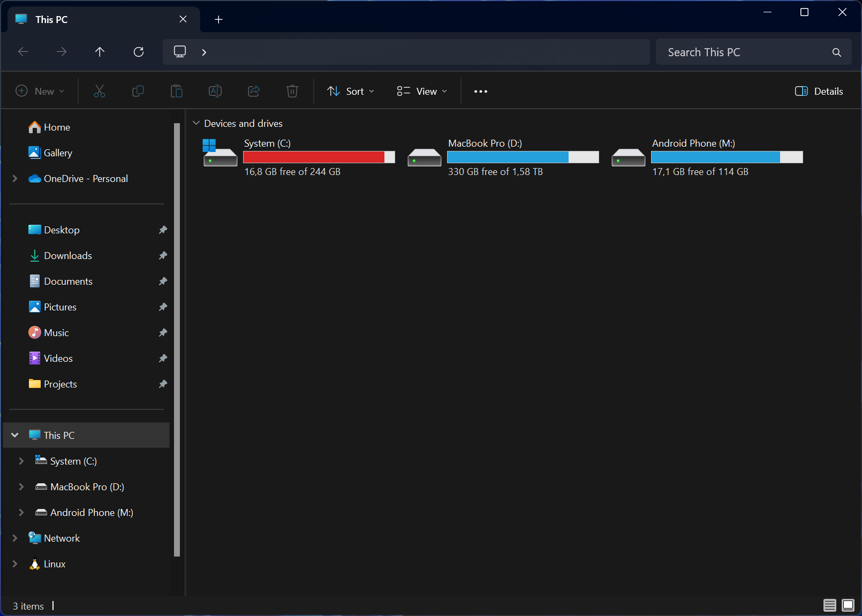The image size is (862, 616).
Task: Click the navigation pane scrollbar
Action: tap(177, 340)
